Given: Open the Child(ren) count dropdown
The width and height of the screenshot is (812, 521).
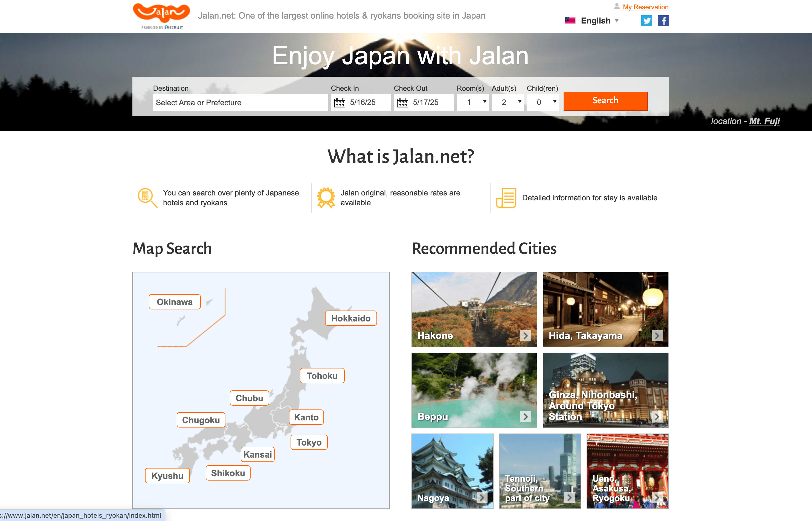Looking at the screenshot, I should pyautogui.click(x=543, y=102).
